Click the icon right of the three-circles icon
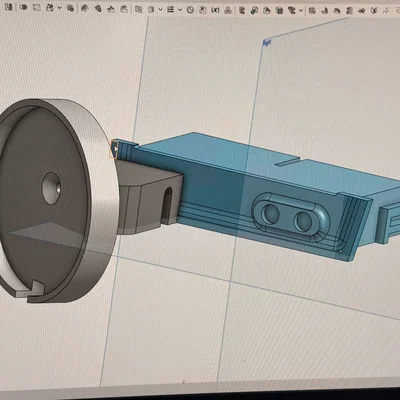 pyautogui.click(x=242, y=10)
